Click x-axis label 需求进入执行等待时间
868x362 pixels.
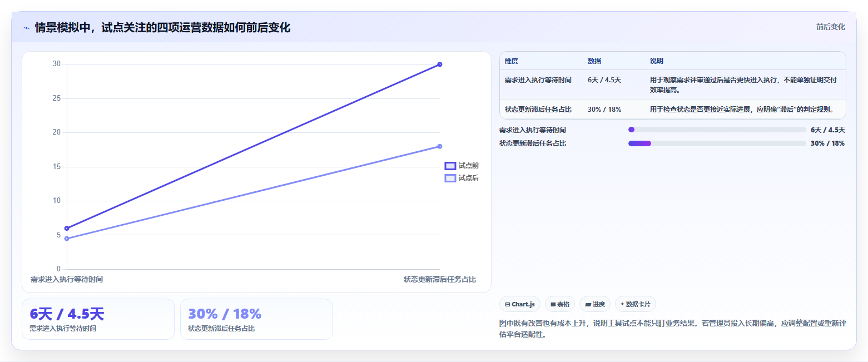point(67,279)
